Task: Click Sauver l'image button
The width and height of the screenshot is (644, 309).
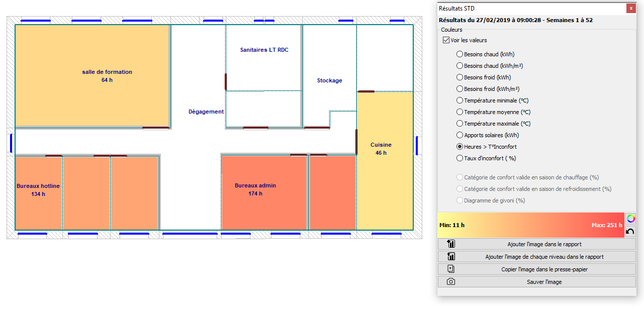Action: [x=536, y=282]
